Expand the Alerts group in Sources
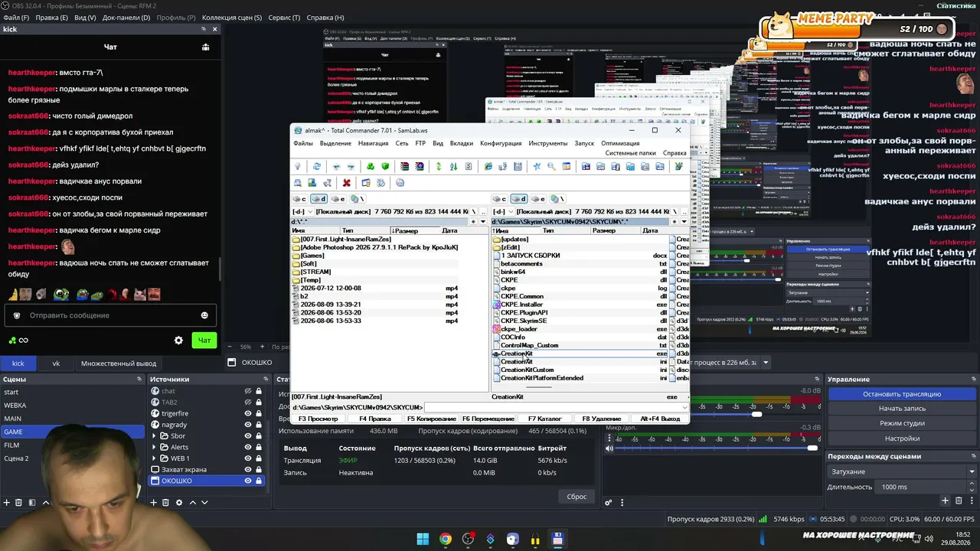 click(x=154, y=447)
